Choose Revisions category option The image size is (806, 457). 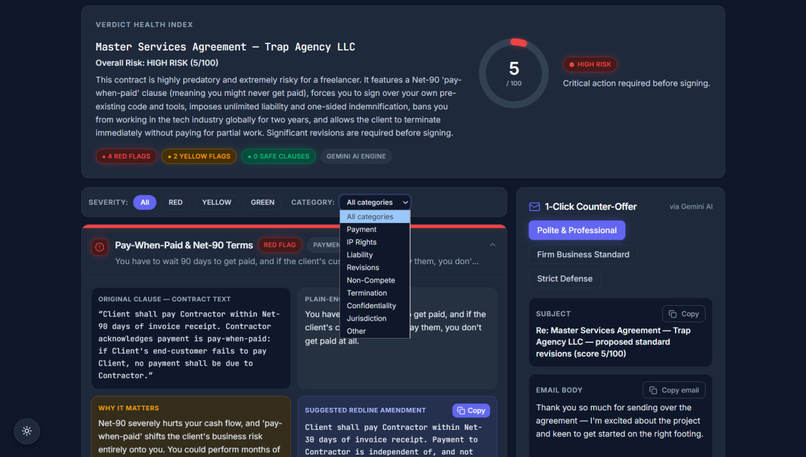point(375,268)
